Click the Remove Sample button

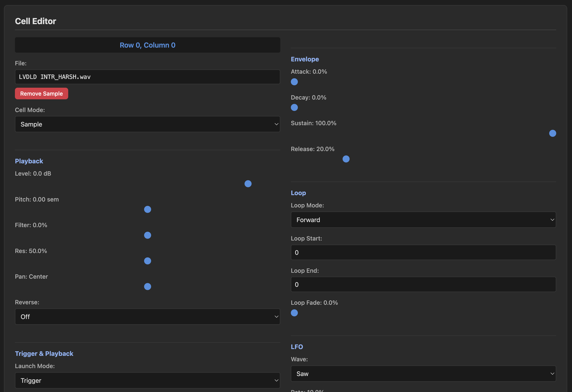click(x=41, y=94)
